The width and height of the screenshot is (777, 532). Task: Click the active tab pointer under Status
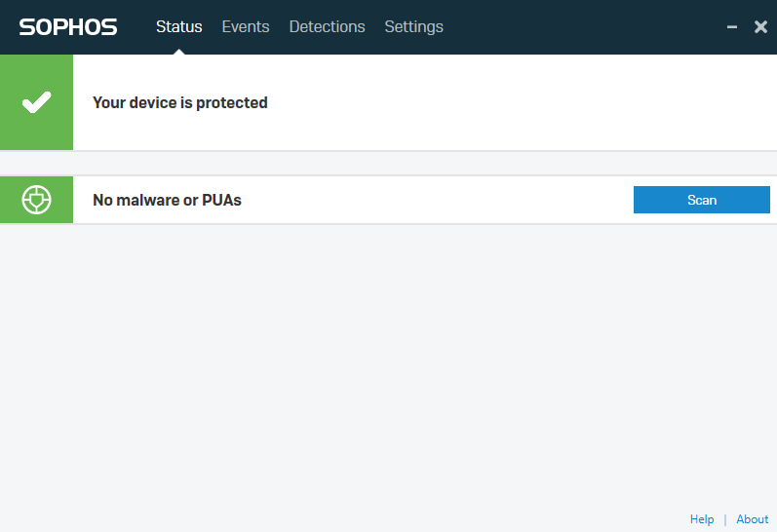pos(179,51)
